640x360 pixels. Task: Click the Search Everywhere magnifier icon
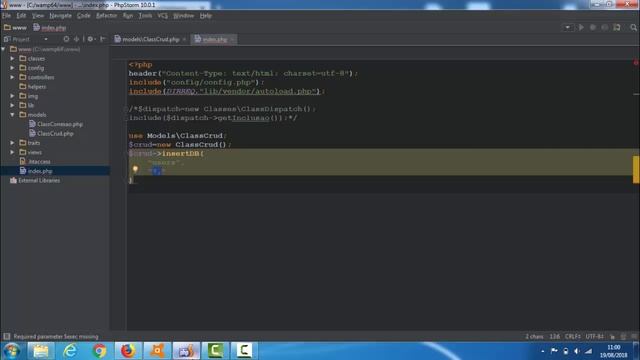tap(633, 27)
